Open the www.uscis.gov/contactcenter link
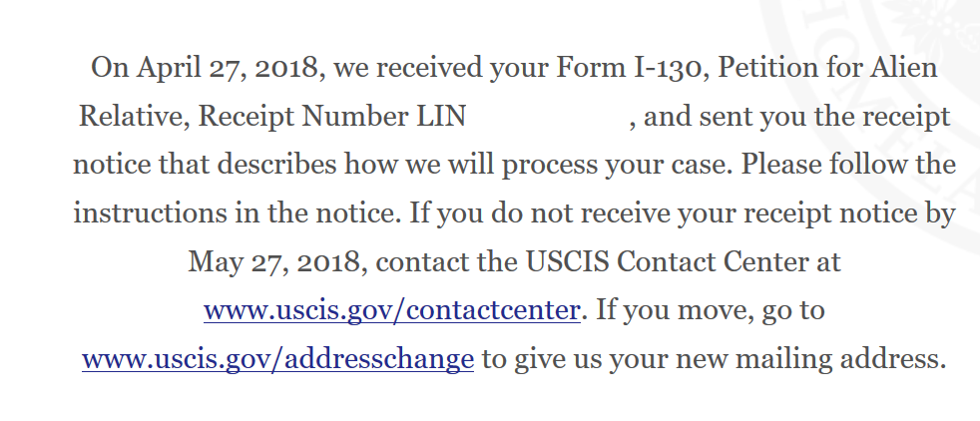Screen dimensions: 980x421 (x=391, y=310)
